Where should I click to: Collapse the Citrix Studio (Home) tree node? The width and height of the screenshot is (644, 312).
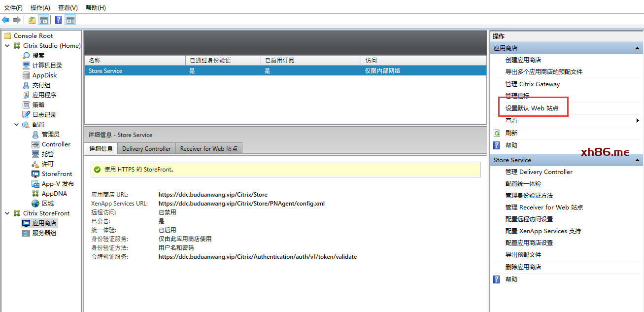pyautogui.click(x=7, y=45)
